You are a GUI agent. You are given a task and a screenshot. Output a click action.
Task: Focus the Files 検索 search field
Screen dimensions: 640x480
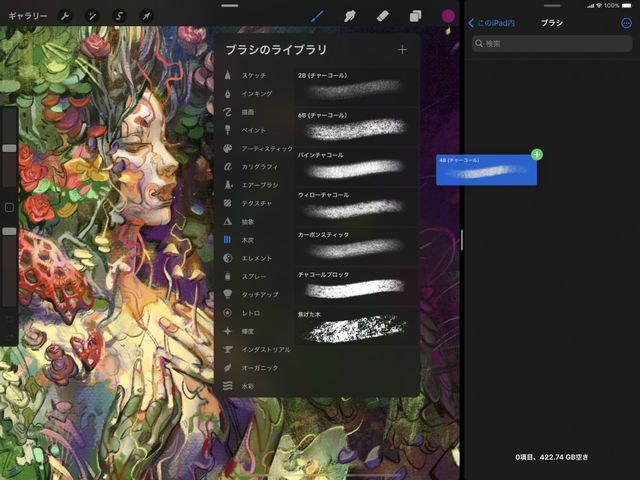tap(552, 43)
